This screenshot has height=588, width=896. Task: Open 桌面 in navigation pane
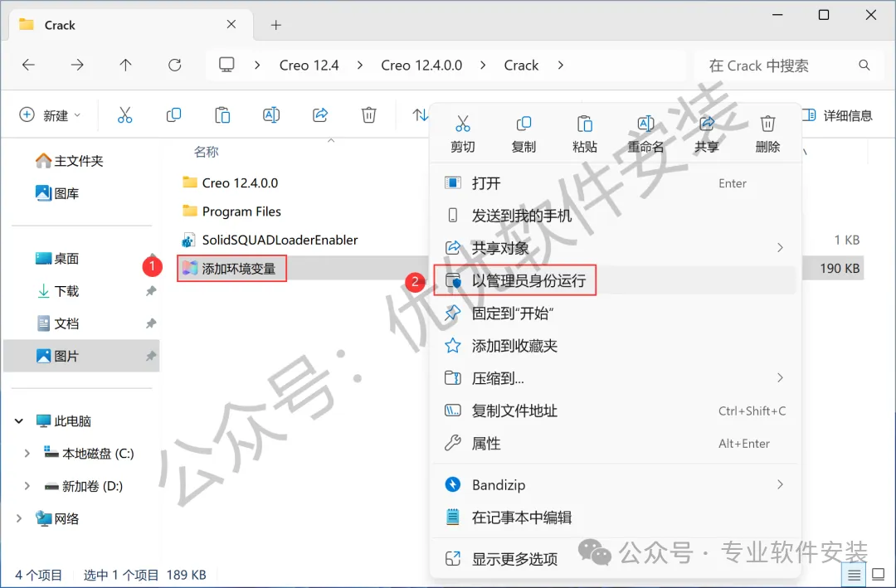point(57,259)
